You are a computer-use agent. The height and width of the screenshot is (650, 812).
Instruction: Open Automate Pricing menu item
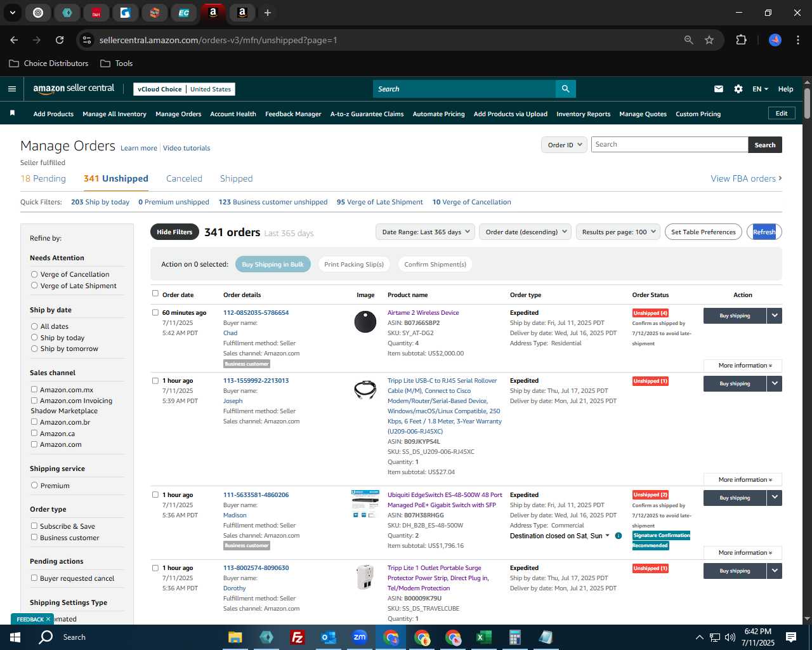[x=438, y=114]
